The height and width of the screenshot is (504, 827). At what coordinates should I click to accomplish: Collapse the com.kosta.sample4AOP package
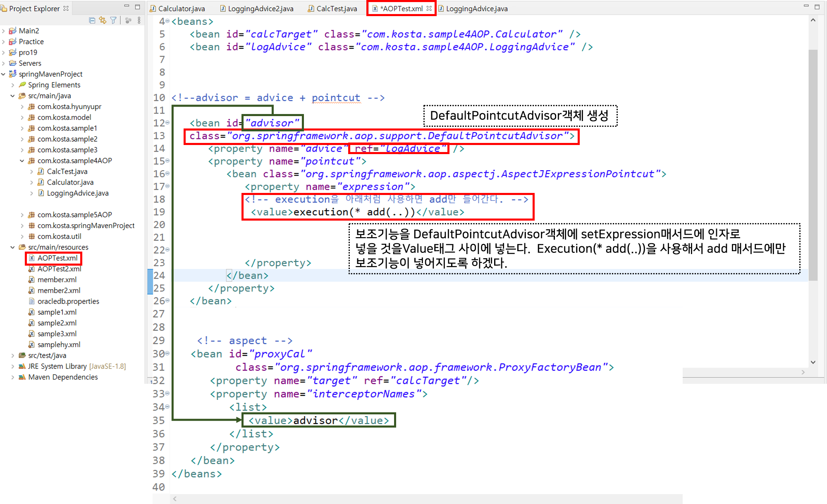pyautogui.click(x=22, y=161)
